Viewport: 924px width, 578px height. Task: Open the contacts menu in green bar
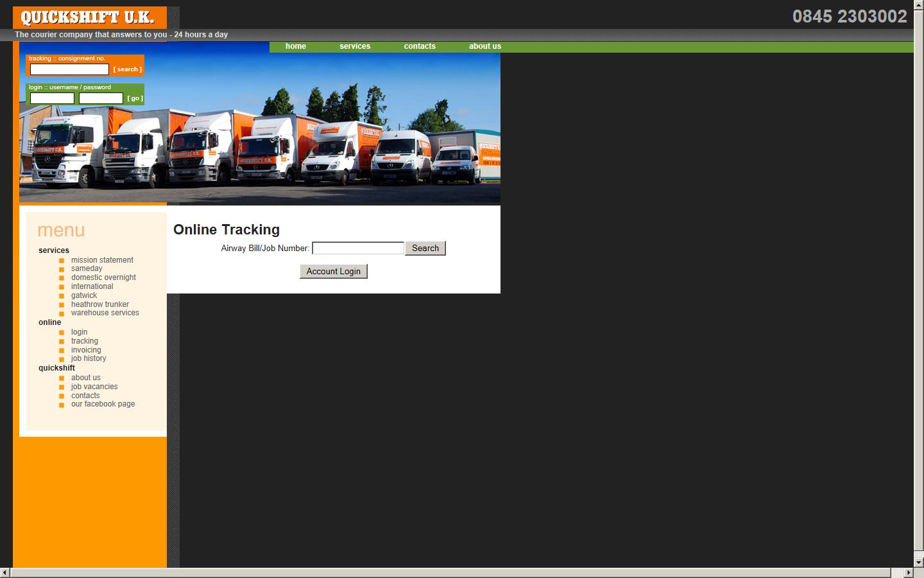pyautogui.click(x=420, y=46)
